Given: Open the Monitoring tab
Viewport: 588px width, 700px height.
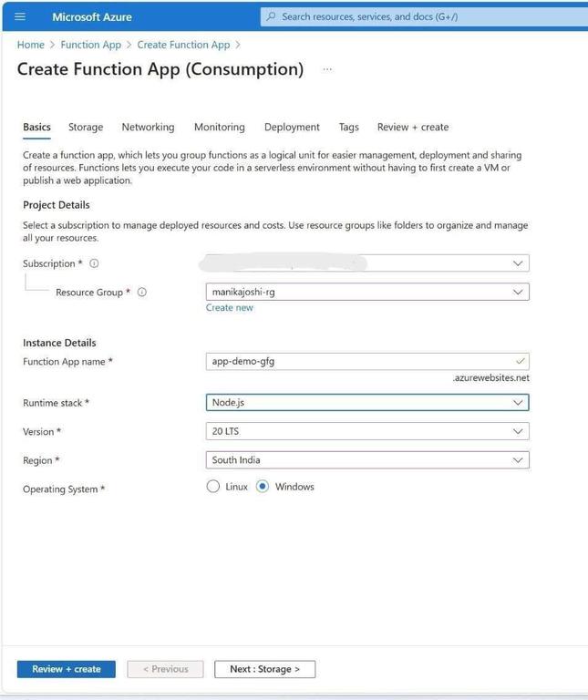Looking at the screenshot, I should tap(220, 128).
